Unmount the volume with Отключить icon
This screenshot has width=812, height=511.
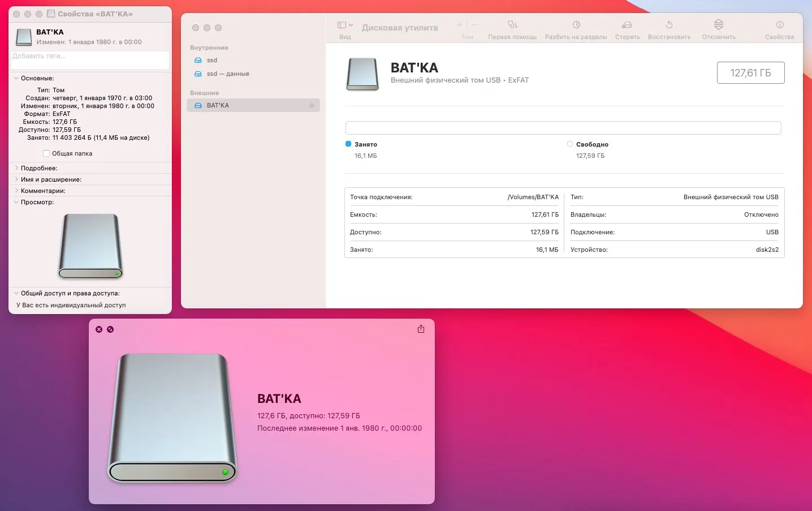(x=719, y=24)
